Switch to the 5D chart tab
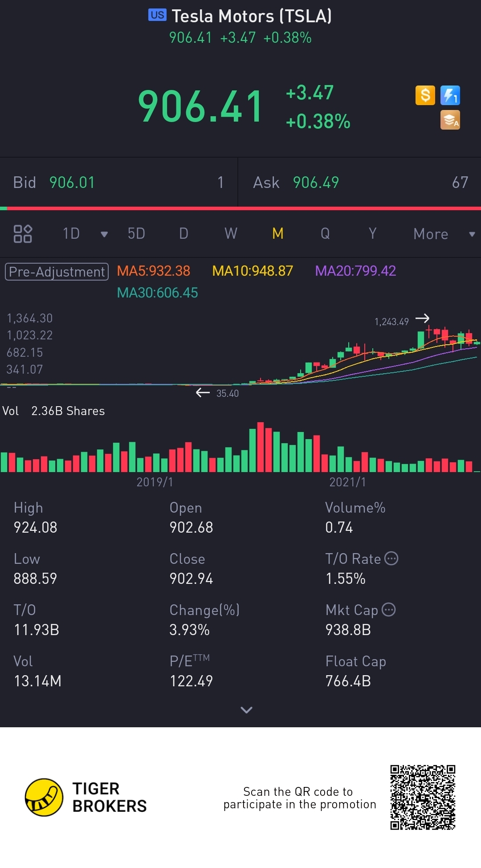Screen dimensions: 481x868 tap(136, 233)
